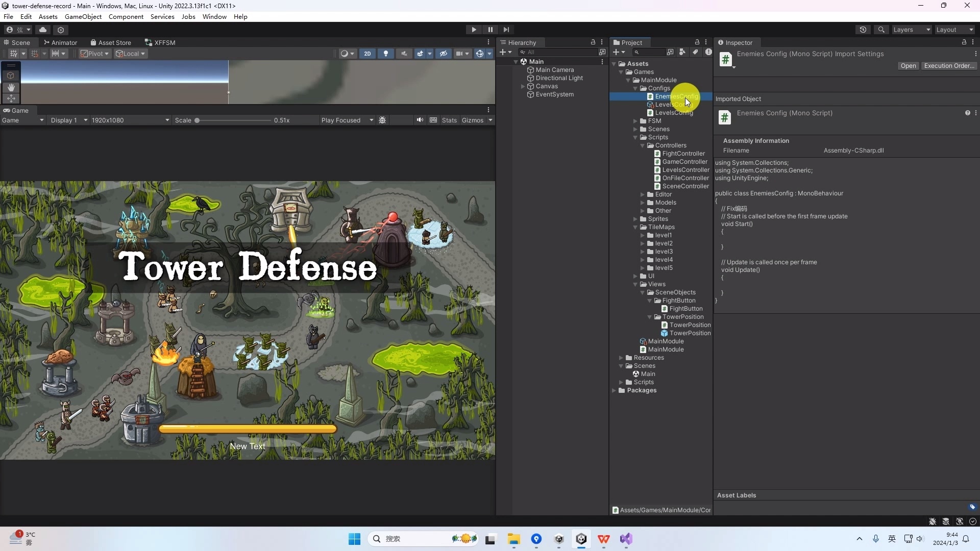This screenshot has width=980, height=551.
Task: Switch Pivot handle position mode
Action: [x=94, y=54]
